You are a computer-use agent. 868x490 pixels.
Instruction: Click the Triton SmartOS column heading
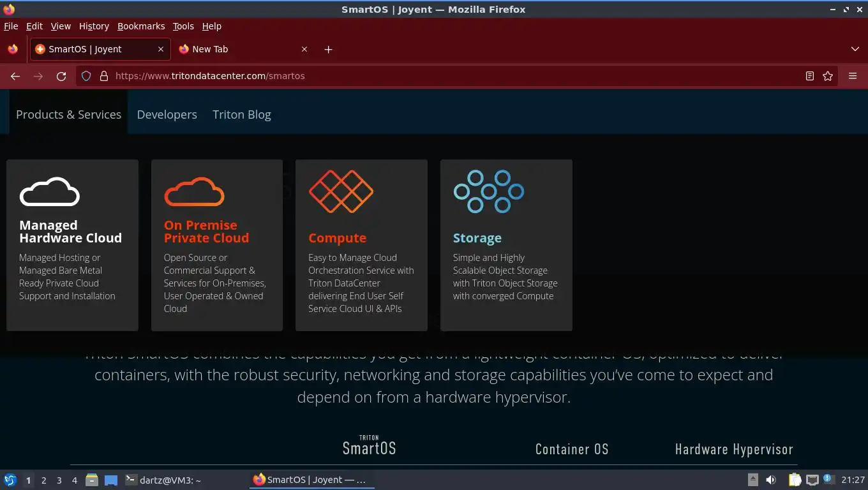(369, 446)
